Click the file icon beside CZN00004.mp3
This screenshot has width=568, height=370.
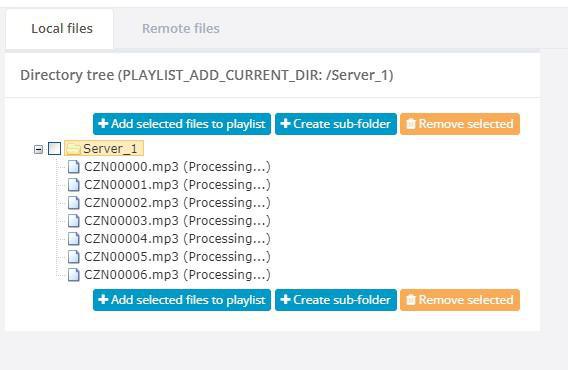[74, 238]
